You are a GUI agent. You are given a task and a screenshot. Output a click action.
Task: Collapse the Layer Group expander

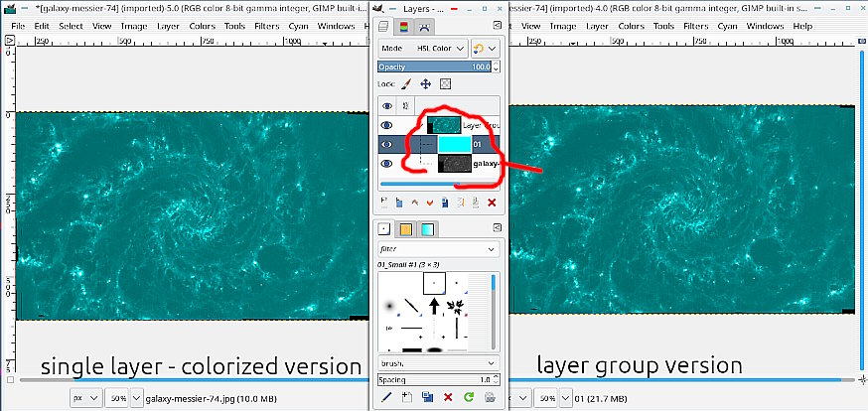point(420,125)
